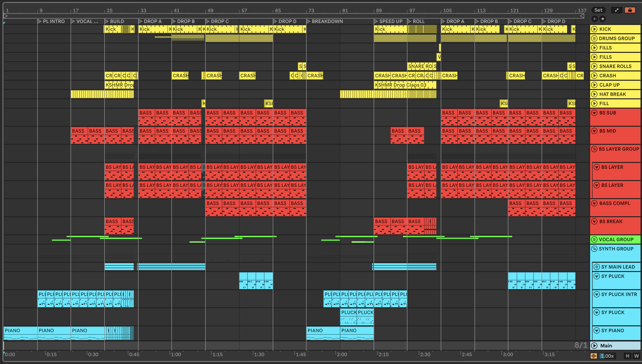Click the HAT BREAK track circle icon
The height and width of the screenshot is (364, 642).
tap(594, 94)
